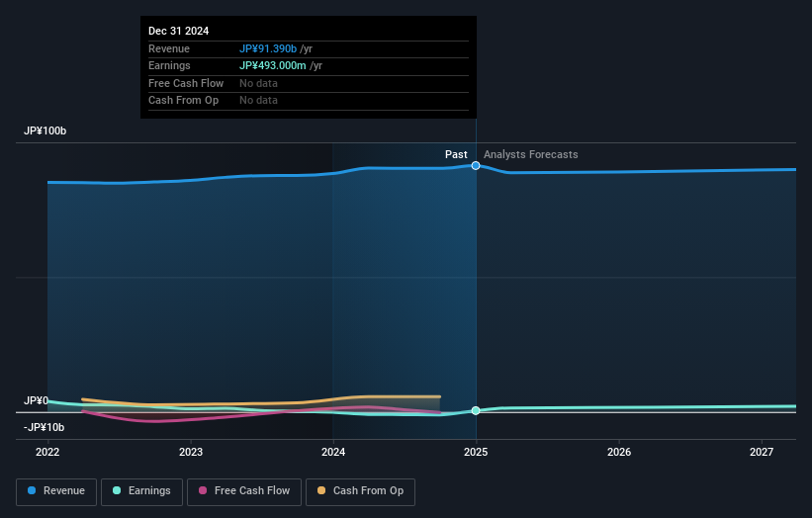Click the 2024 x-axis label
This screenshot has width=812, height=518.
coord(333,452)
